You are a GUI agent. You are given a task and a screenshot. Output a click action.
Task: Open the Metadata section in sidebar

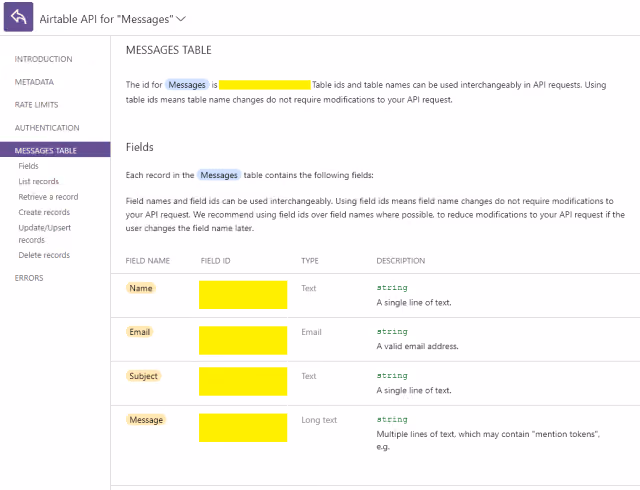point(34,82)
